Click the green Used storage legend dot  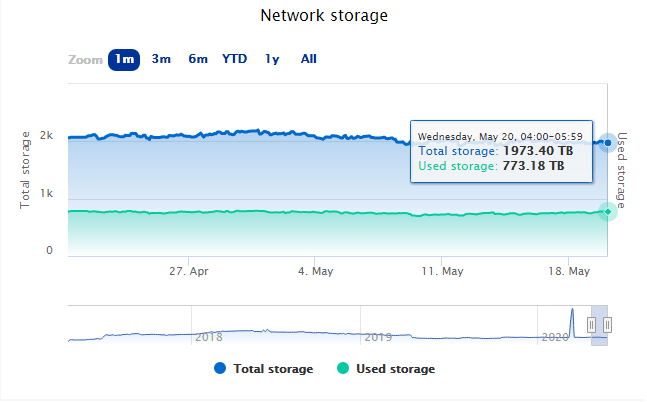click(343, 368)
